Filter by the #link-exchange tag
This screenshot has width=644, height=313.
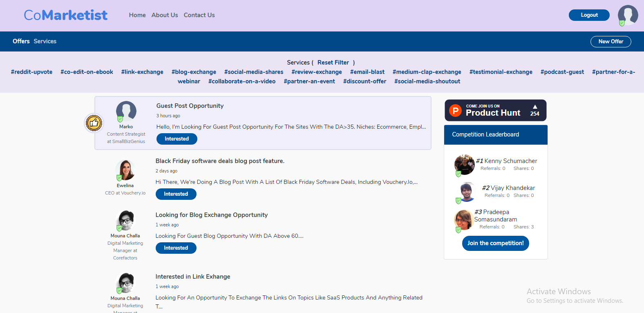[142, 72]
